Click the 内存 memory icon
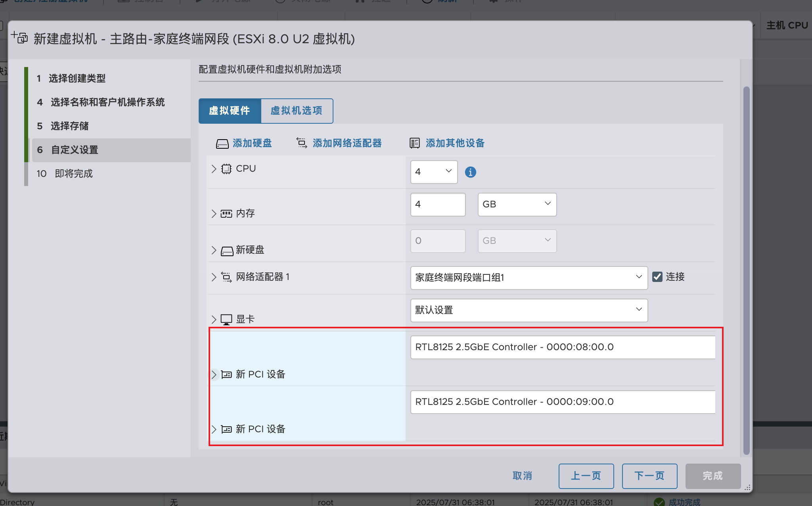The image size is (812, 506). click(226, 214)
